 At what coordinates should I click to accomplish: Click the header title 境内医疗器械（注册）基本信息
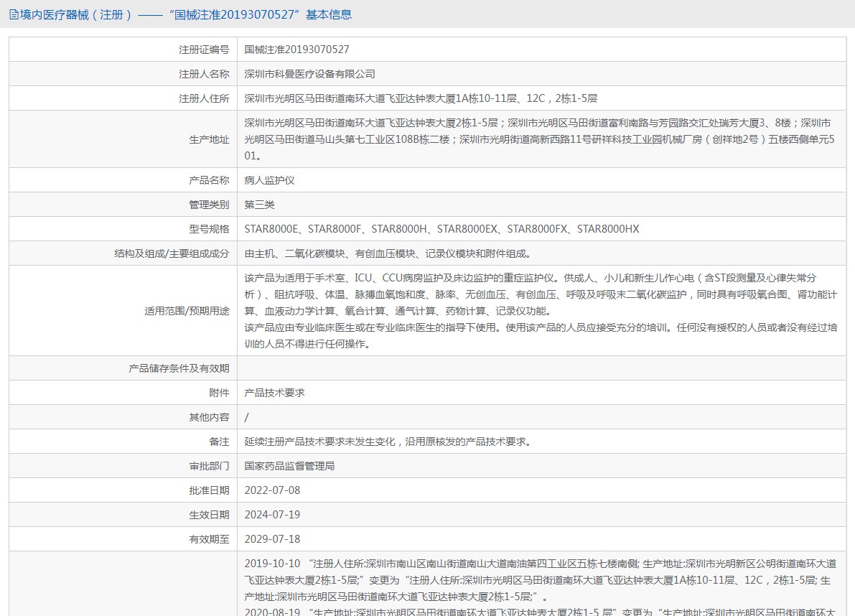click(x=186, y=15)
